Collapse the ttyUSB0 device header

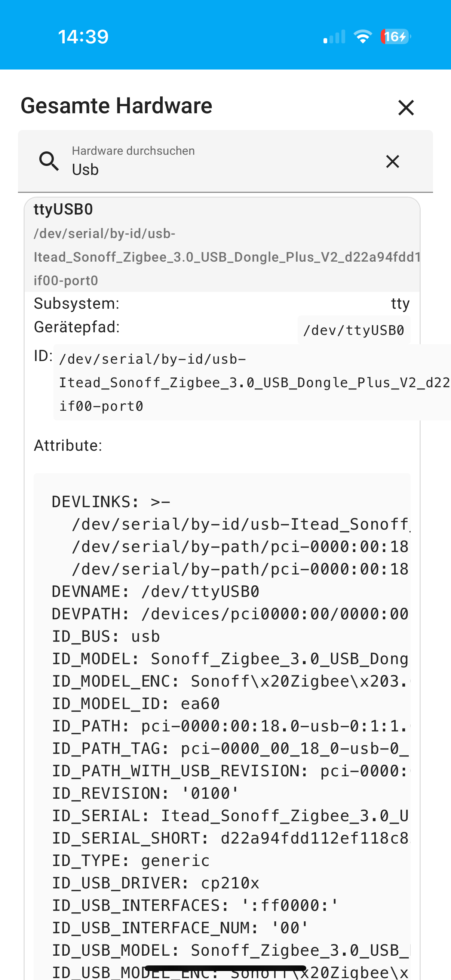point(222,244)
